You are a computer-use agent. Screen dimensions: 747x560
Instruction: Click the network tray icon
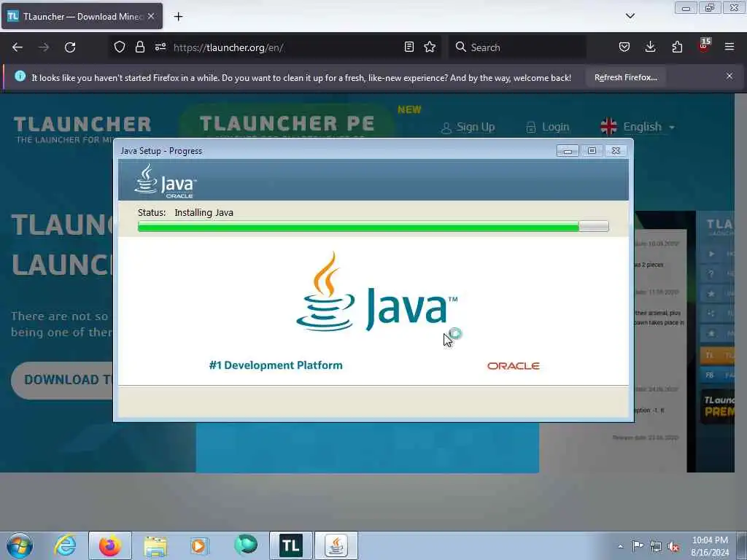656,546
